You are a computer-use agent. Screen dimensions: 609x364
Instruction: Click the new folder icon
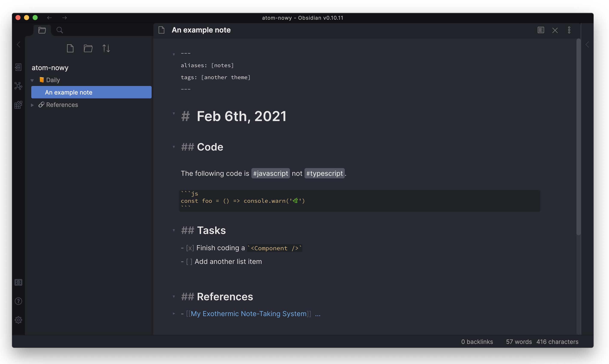pos(88,48)
